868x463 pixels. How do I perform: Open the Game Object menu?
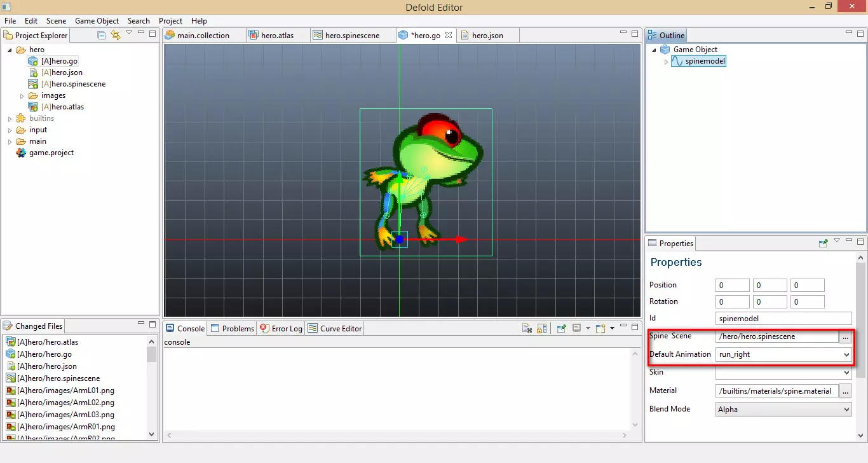click(97, 21)
